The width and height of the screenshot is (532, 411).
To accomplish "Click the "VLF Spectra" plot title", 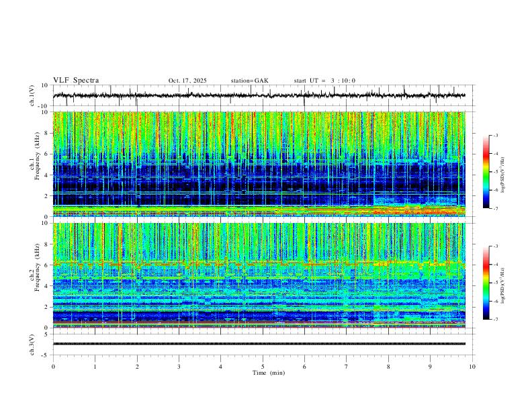I will pyautogui.click(x=76, y=81).
